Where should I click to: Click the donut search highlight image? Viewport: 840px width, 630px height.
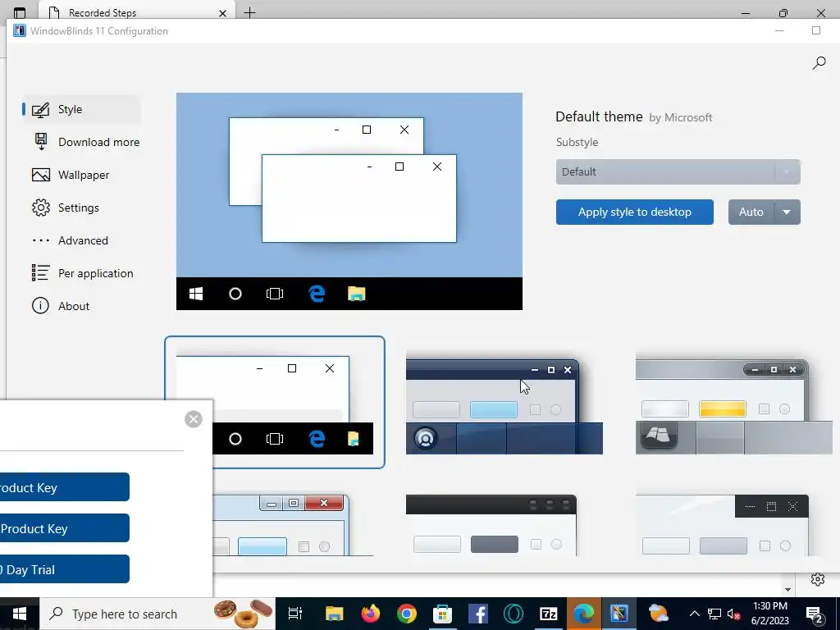243,614
